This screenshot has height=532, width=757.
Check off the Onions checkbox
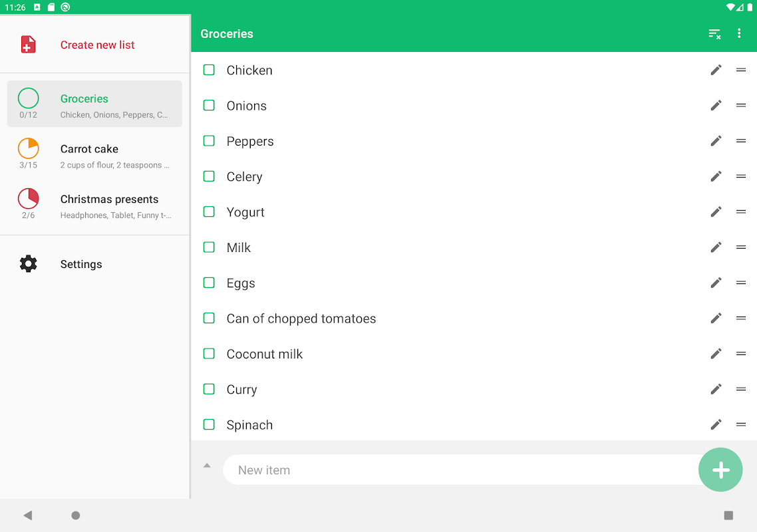point(209,105)
